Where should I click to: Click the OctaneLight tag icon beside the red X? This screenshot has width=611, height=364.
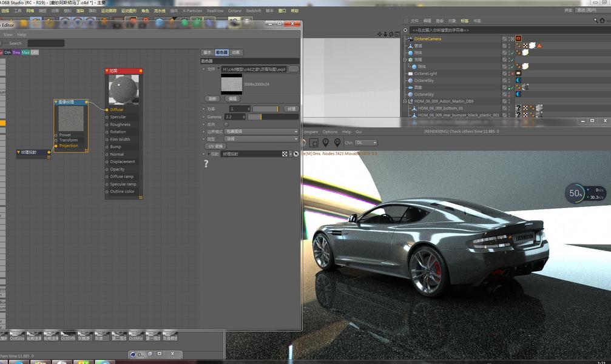[519, 73]
